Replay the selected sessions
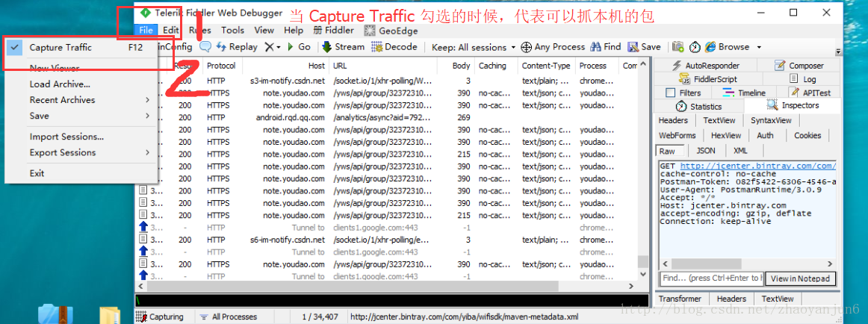 click(x=236, y=47)
